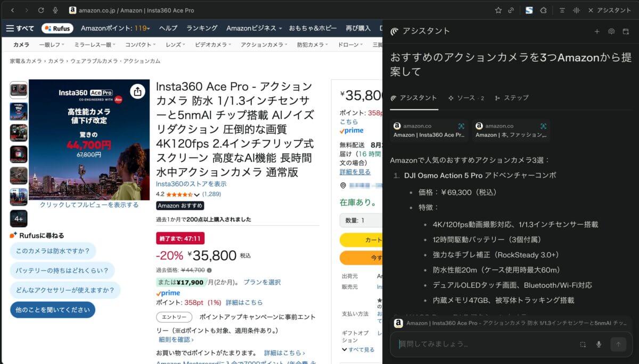Expand Amazonビジネス dropdown
The image size is (639, 364).
pos(255,28)
